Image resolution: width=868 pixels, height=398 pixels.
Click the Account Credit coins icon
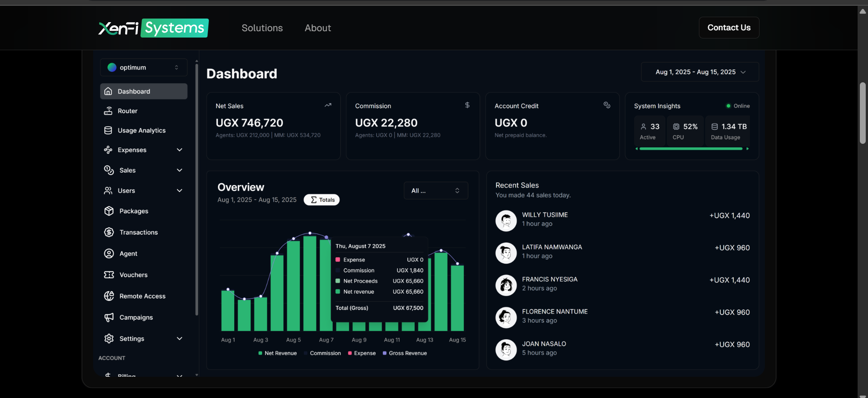click(x=607, y=105)
